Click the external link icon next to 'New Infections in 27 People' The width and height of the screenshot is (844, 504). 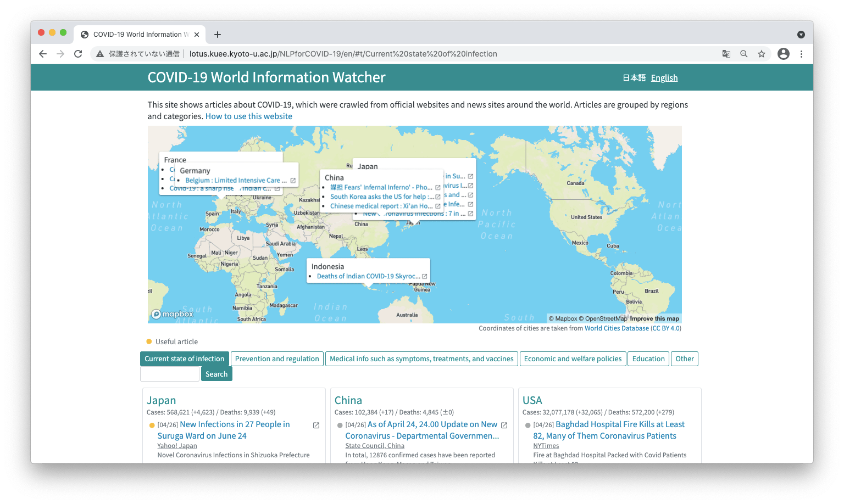tap(315, 424)
